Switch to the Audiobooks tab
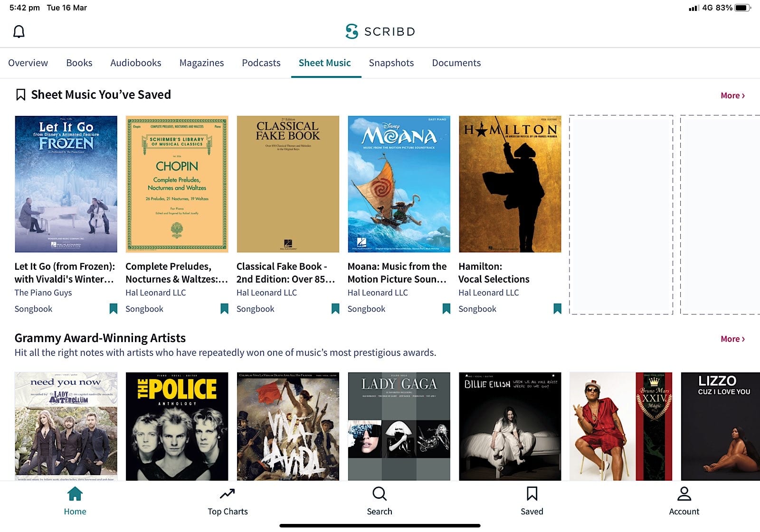 pos(136,63)
